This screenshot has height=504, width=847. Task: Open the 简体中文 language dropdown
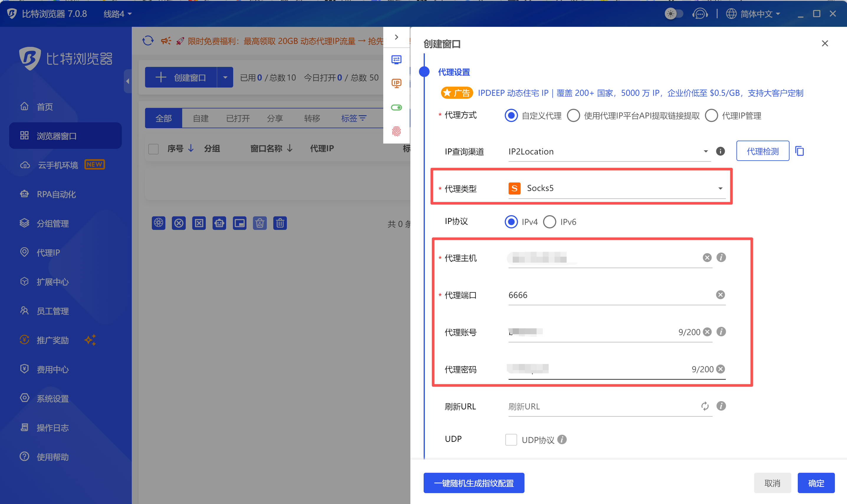(753, 14)
